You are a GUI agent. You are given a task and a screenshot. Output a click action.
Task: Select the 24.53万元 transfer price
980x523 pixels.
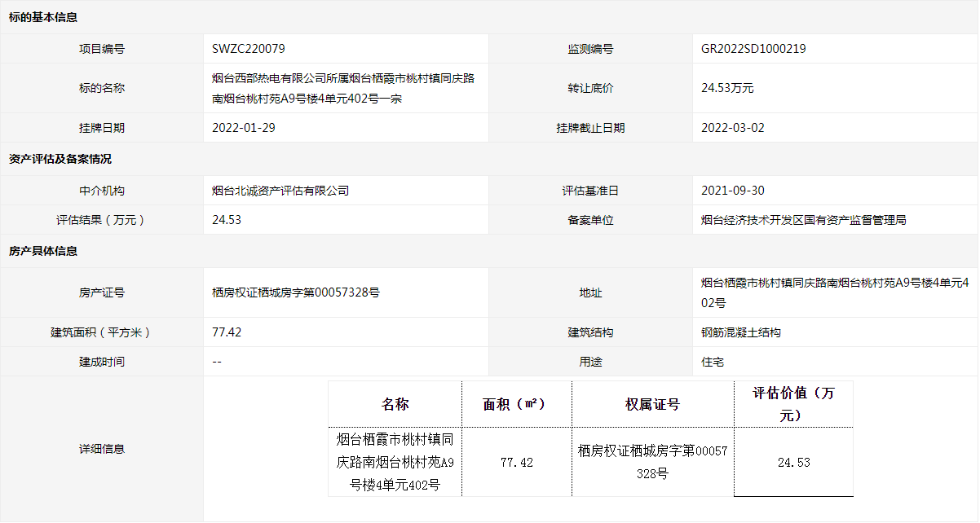(x=727, y=88)
